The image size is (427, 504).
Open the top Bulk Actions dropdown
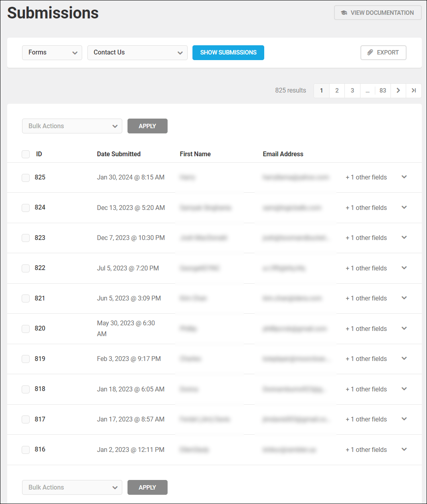[72, 126]
